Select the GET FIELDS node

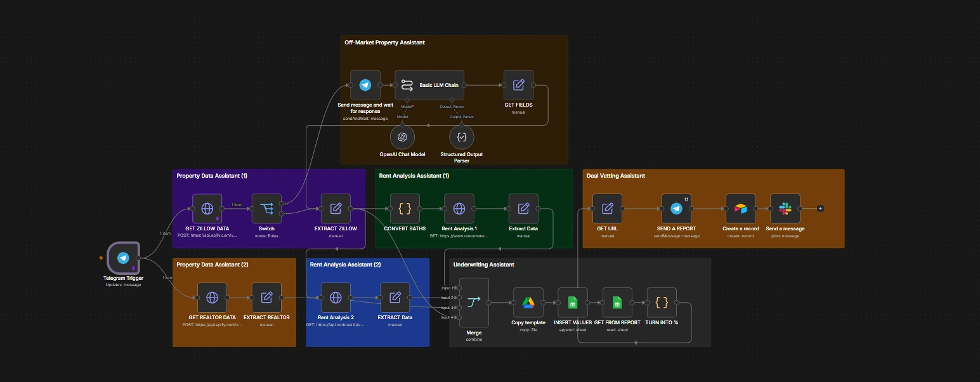[518, 85]
